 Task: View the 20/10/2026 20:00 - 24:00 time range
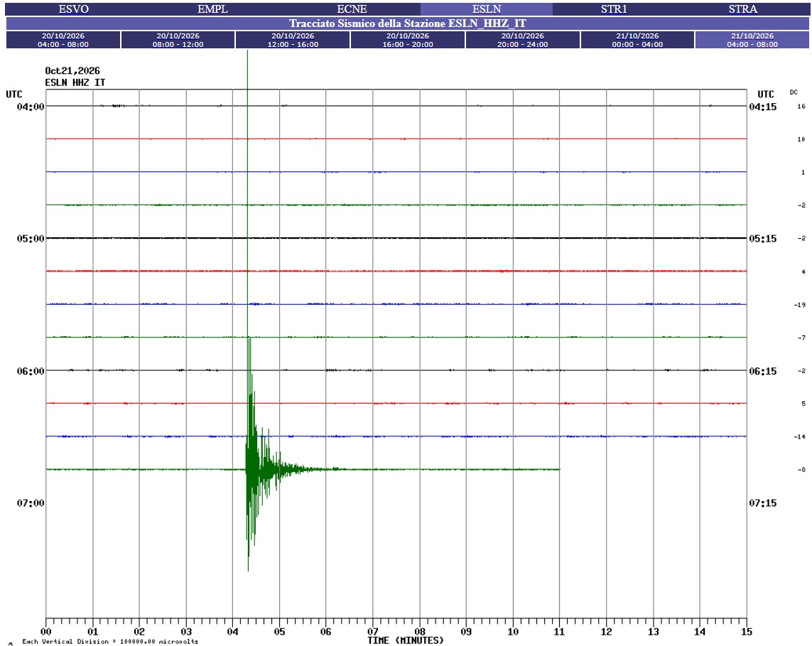(x=523, y=40)
